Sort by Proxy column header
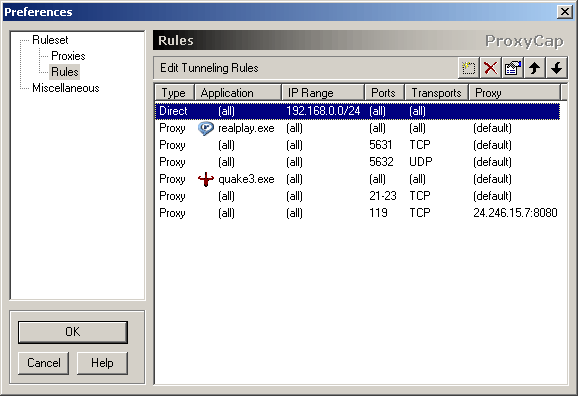 [x=514, y=93]
